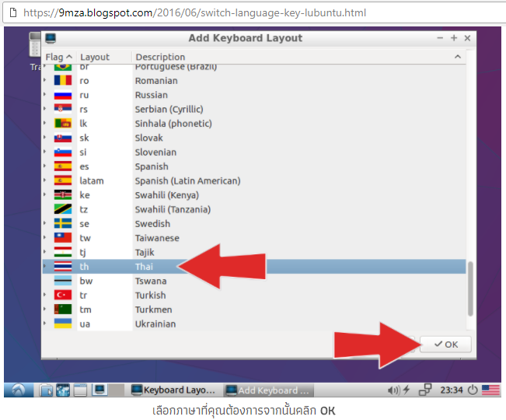Click the OK button

tap(445, 345)
